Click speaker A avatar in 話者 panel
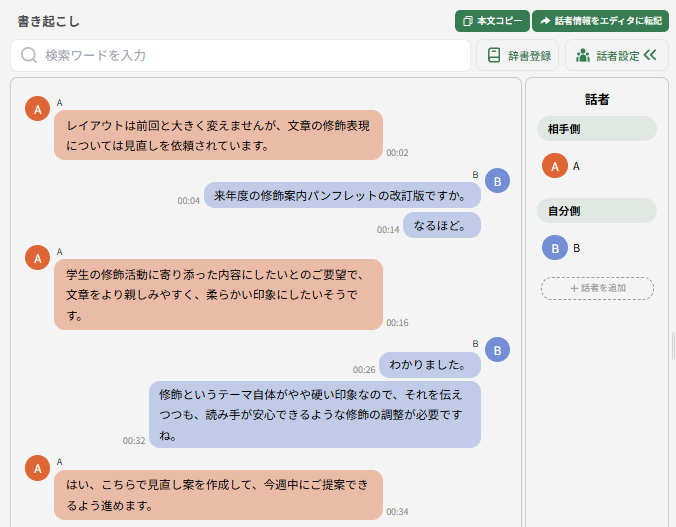 tap(554, 166)
